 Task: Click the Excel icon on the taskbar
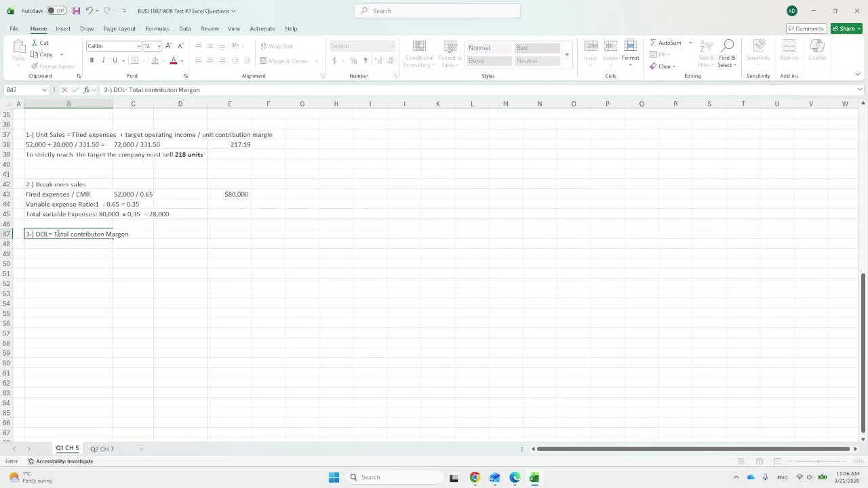[x=534, y=477]
